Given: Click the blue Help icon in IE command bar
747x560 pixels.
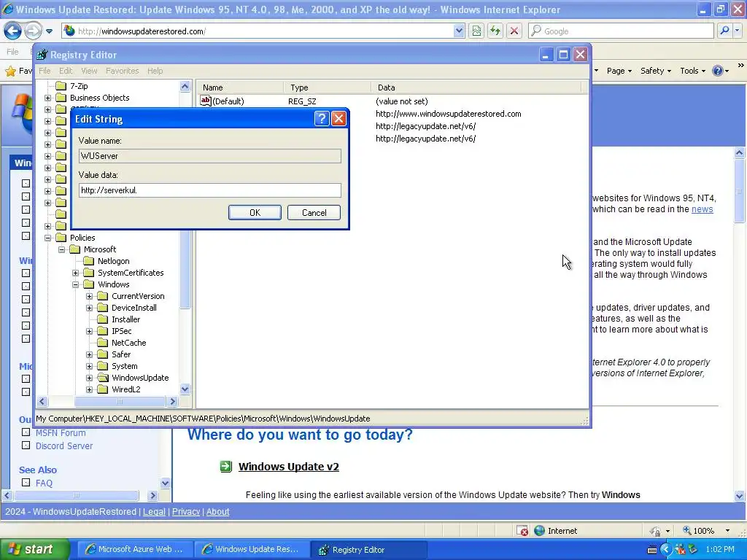Looking at the screenshot, I should [x=718, y=71].
